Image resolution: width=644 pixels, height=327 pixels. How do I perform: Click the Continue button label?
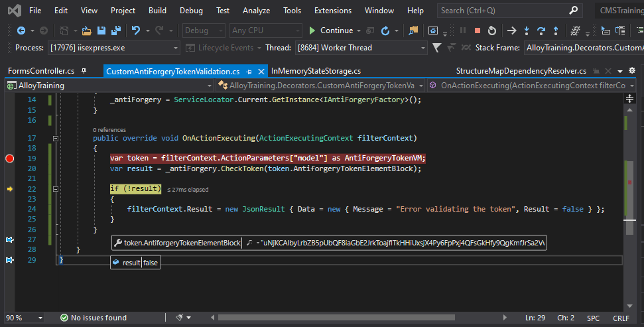point(336,31)
